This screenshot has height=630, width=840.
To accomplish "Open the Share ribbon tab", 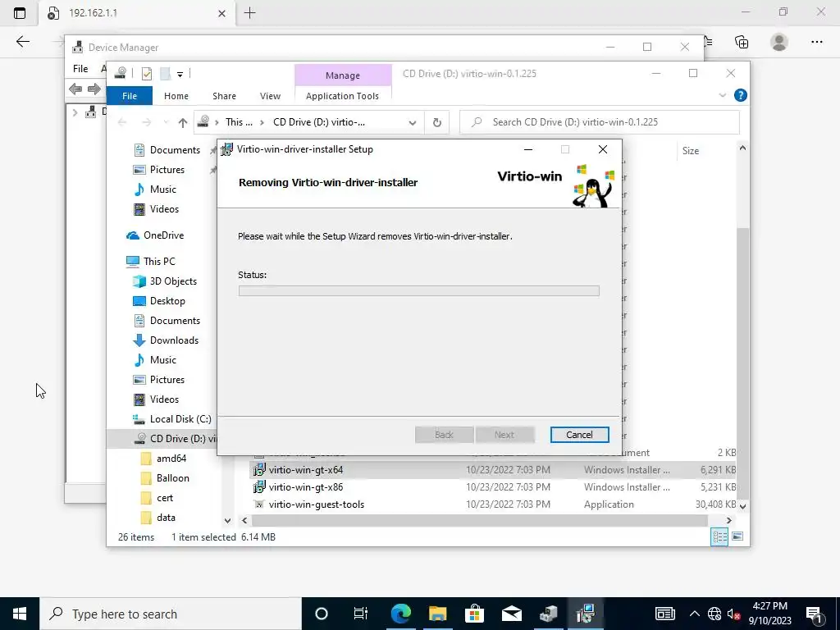I will point(224,96).
